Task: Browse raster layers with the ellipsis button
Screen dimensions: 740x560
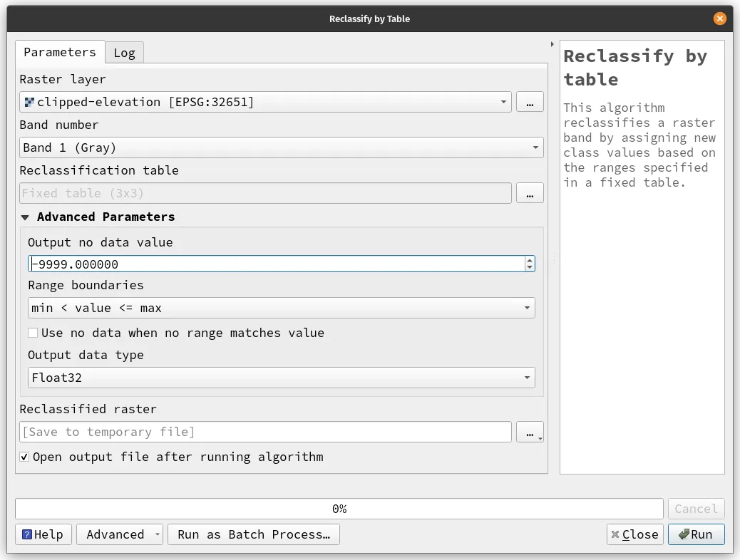Action: tap(529, 102)
